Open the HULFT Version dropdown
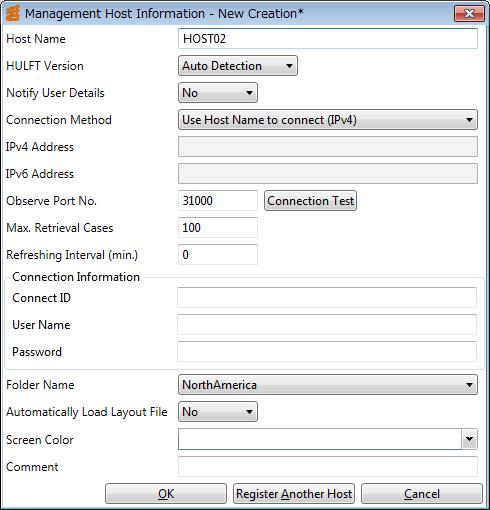The height and width of the screenshot is (510, 490). click(238, 66)
